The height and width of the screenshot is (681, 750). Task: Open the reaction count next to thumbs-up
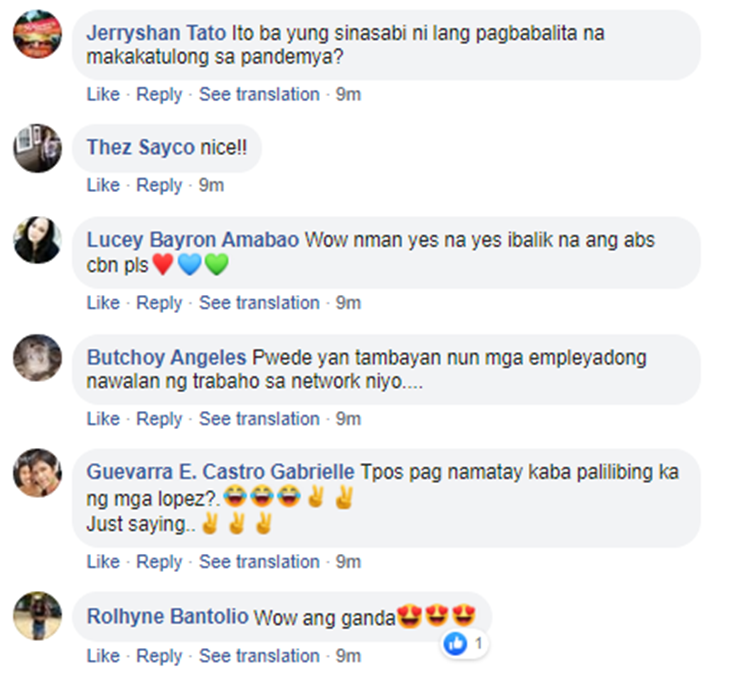(x=478, y=643)
